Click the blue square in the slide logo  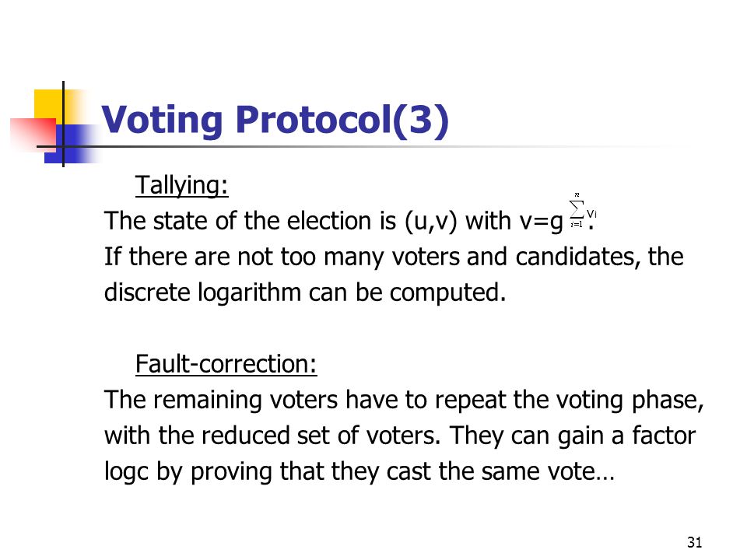(72, 145)
